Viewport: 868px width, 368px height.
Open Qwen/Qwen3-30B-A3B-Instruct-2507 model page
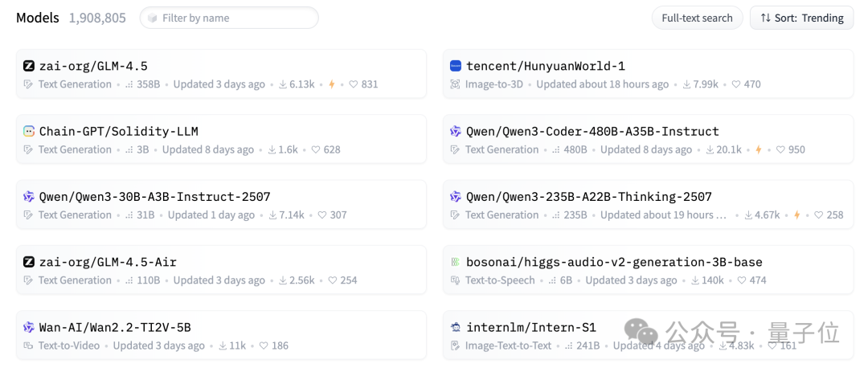click(154, 197)
